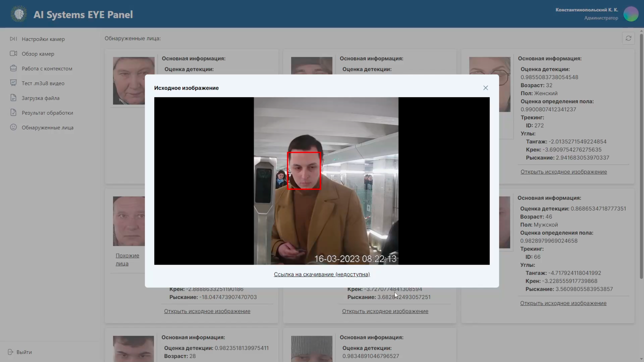
Task: Select Обнаруженные лица in sidebar
Action: 48,127
